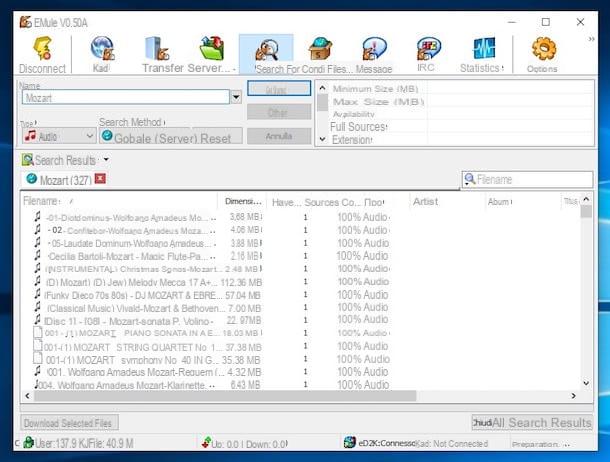Click the Max Size (MB) field
The width and height of the screenshot is (610, 462).
(510, 102)
